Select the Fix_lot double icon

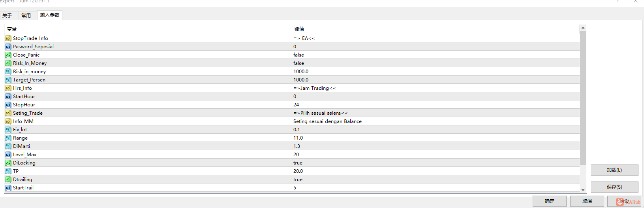pyautogui.click(x=8, y=130)
